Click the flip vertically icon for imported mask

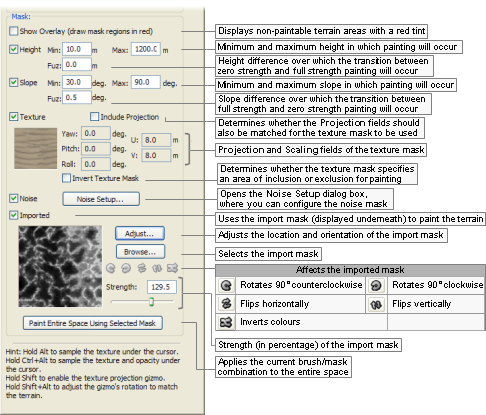click(x=157, y=268)
